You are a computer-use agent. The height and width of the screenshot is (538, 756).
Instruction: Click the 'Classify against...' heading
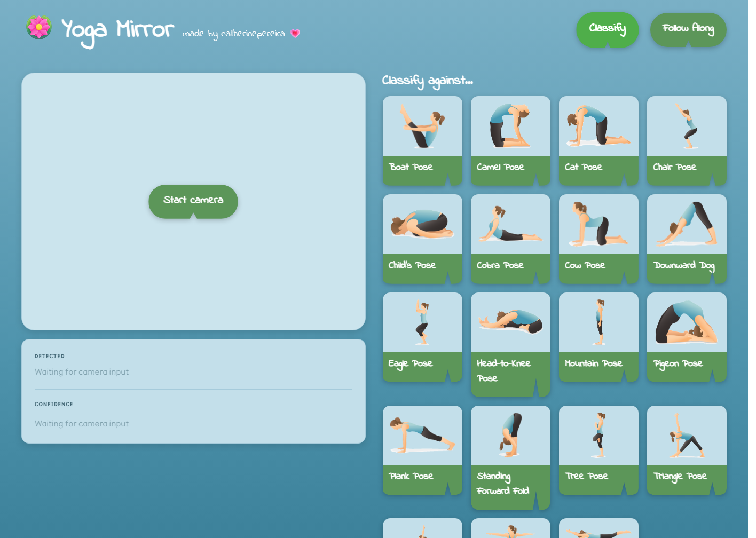(428, 81)
